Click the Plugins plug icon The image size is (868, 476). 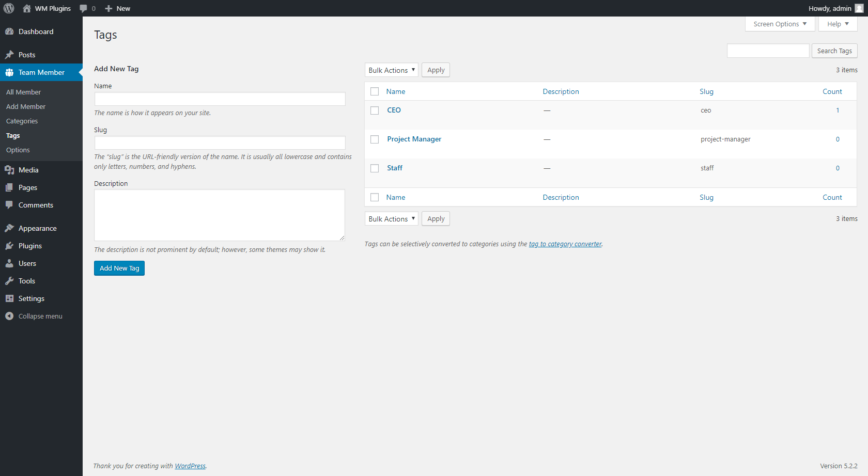point(9,246)
